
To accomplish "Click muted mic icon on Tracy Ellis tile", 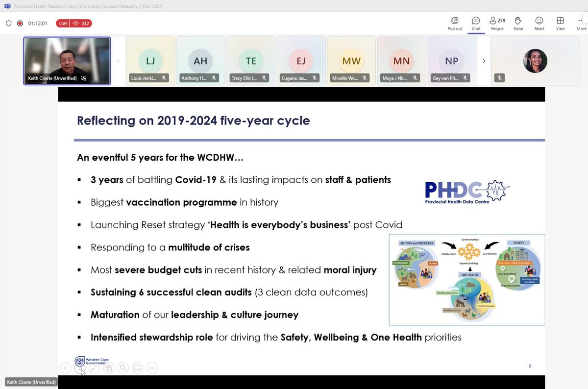I will [265, 78].
